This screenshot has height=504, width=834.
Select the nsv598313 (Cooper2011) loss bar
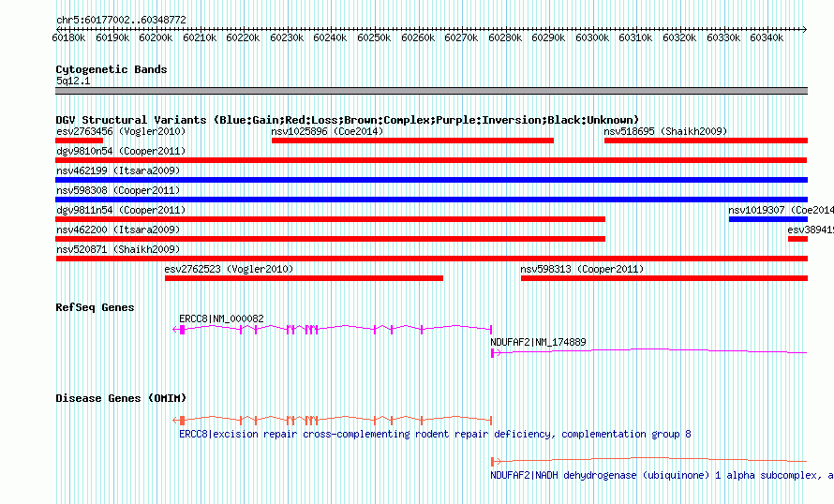(664, 278)
